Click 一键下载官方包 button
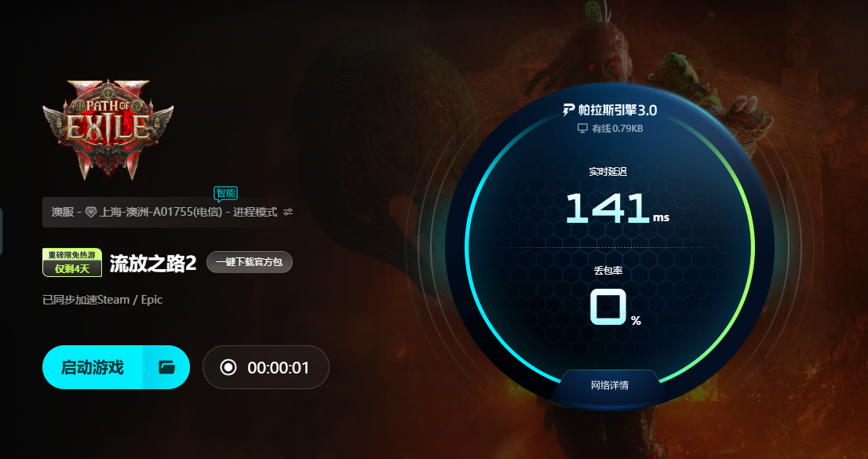Image resolution: width=868 pixels, height=459 pixels. (x=249, y=262)
